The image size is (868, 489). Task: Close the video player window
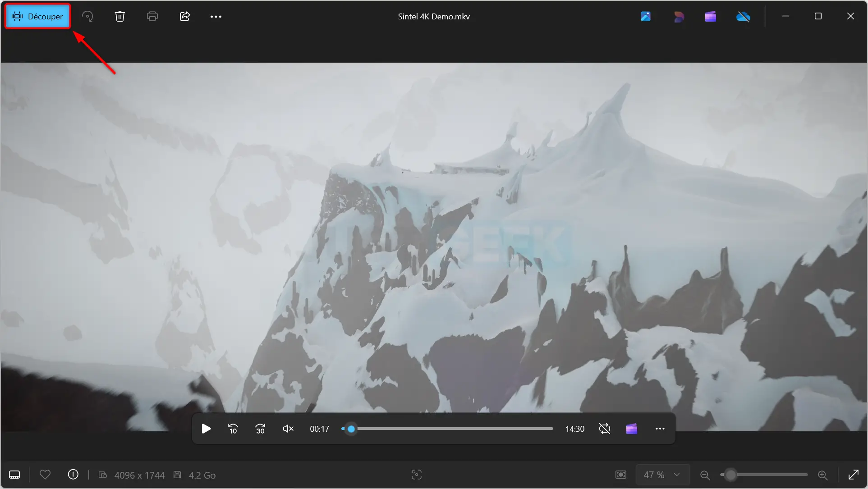tap(850, 16)
